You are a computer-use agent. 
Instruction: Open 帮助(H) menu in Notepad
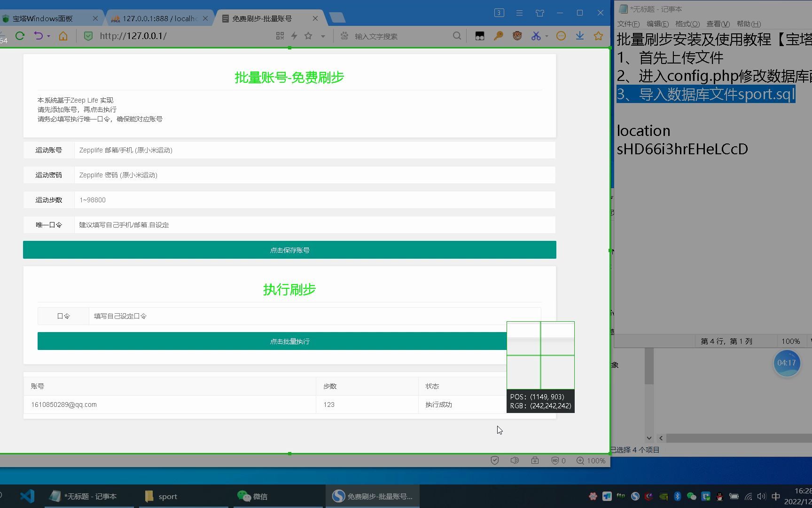pyautogui.click(x=749, y=24)
